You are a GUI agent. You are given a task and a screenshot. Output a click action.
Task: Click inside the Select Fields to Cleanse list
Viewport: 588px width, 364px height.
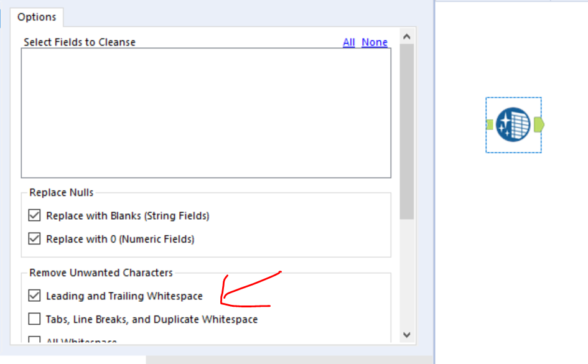pyautogui.click(x=205, y=112)
